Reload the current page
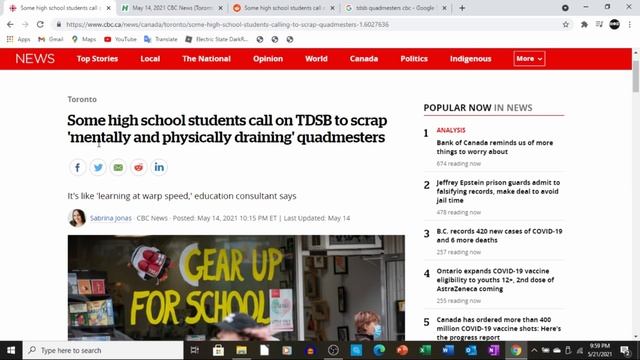This screenshot has height=360, width=640. pos(40,24)
